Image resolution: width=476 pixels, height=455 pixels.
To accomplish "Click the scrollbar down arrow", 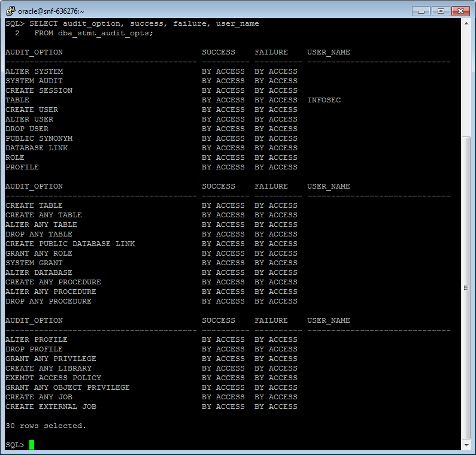I will pyautogui.click(x=466, y=445).
